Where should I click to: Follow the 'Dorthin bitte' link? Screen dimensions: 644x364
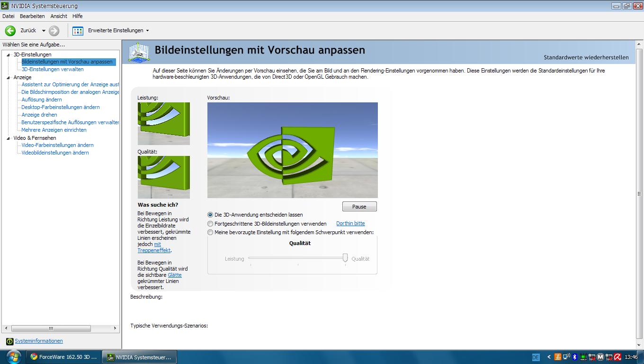(350, 223)
